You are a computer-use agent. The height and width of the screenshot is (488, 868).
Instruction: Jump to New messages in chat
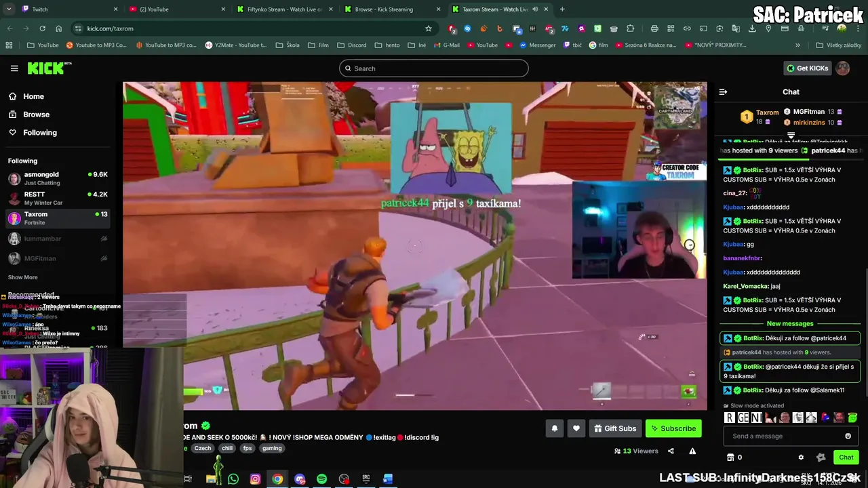790,324
